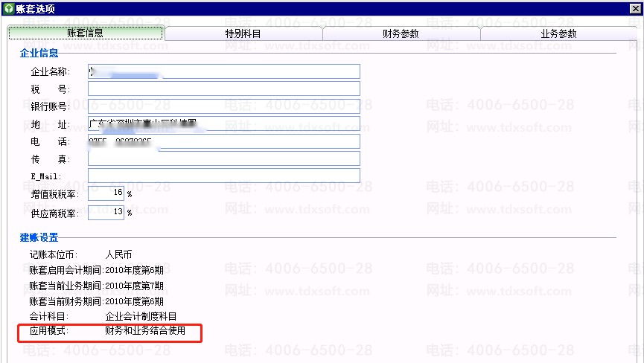Image resolution: width=644 pixels, height=363 pixels.
Task: Click the 电话 text field
Action: [223, 141]
